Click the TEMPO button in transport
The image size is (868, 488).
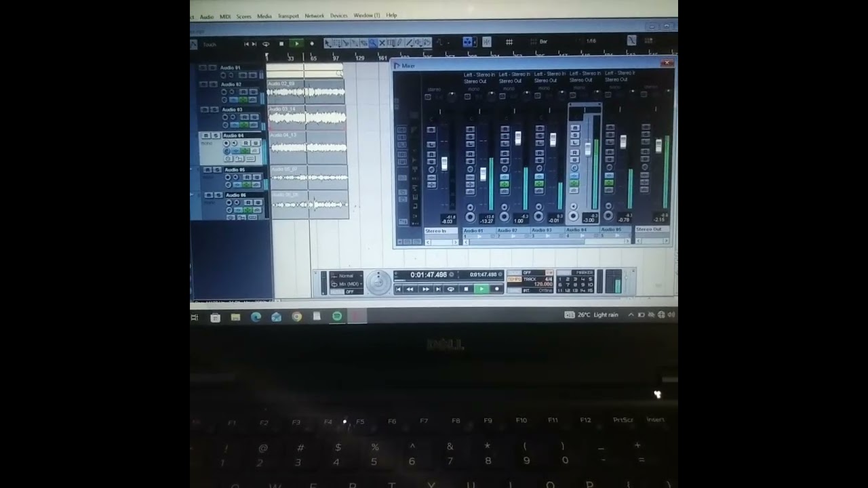pyautogui.click(x=514, y=279)
